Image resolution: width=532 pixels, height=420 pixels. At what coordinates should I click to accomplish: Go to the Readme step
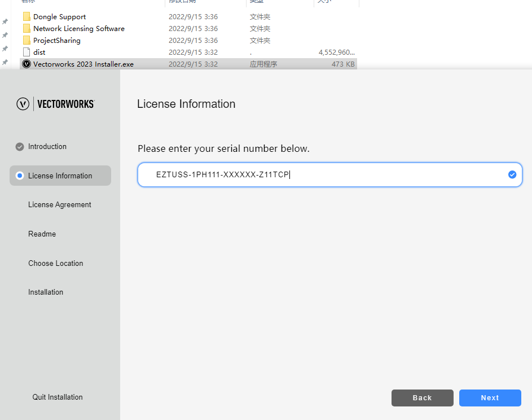(x=42, y=234)
